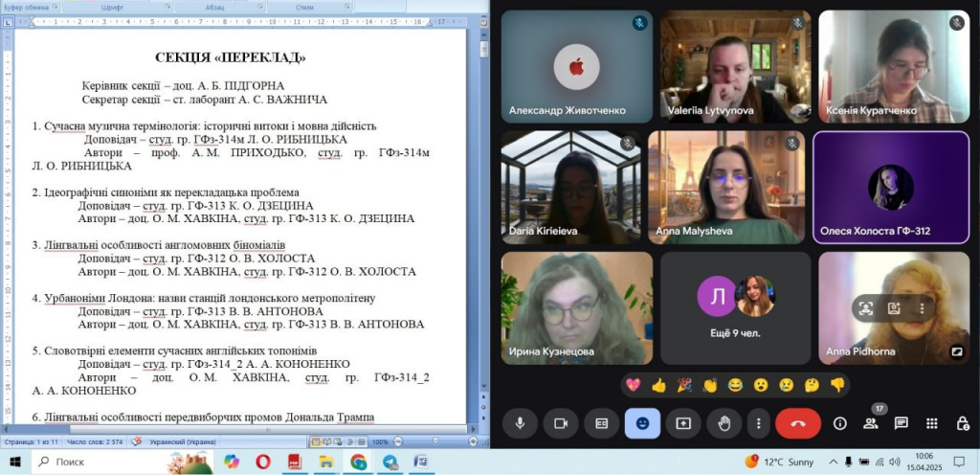Expand the Абзац group dialog launcher

(x=261, y=7)
